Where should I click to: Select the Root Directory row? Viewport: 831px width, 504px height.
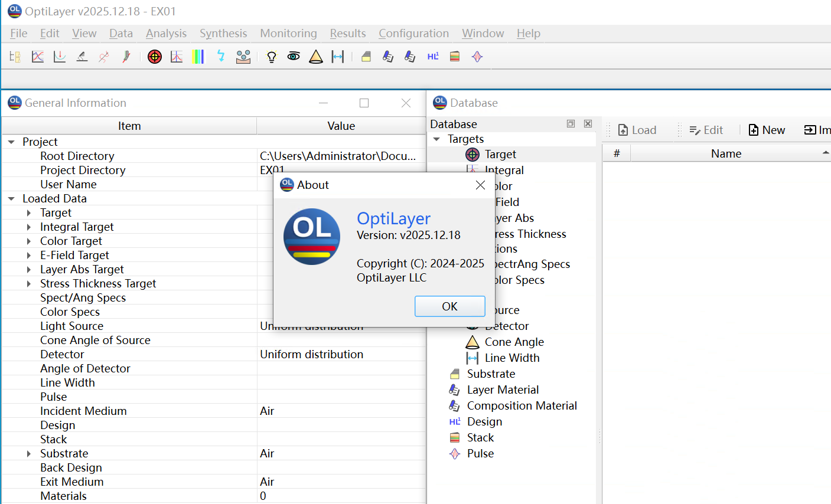[x=214, y=156]
